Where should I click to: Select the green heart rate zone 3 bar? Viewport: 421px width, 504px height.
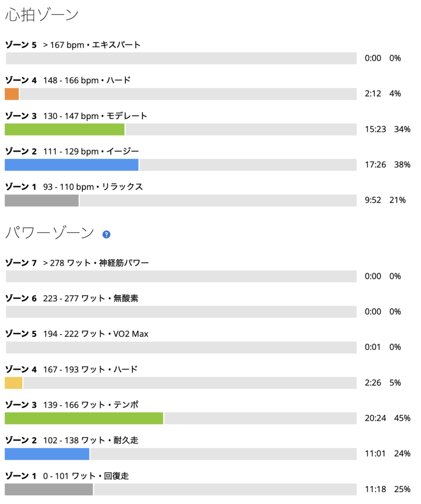click(x=65, y=129)
